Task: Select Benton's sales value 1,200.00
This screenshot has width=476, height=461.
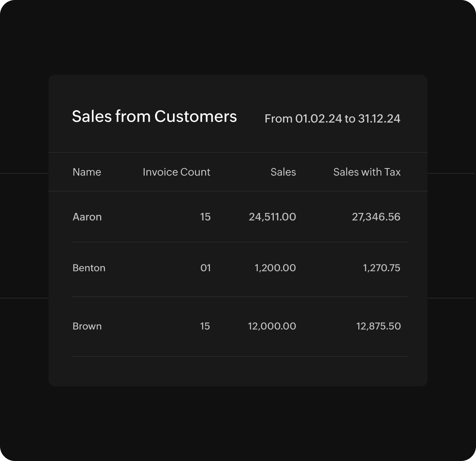Action: pyautogui.click(x=275, y=268)
